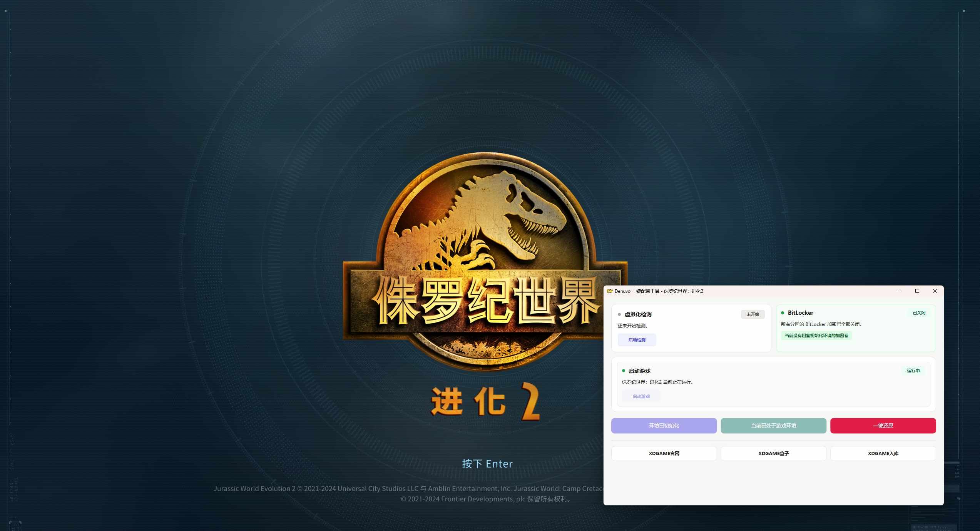Click the red 一键还原 restore button
The image size is (980, 531).
[x=883, y=426]
